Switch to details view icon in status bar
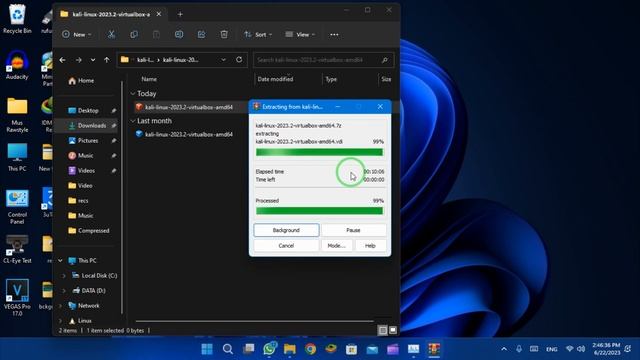640x360 pixels. (382, 330)
